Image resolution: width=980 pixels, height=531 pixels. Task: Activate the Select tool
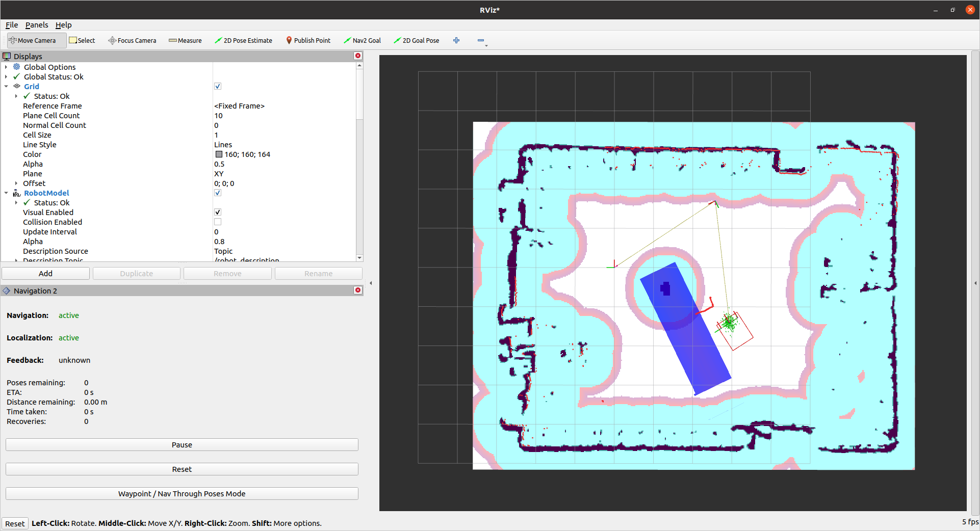click(82, 40)
